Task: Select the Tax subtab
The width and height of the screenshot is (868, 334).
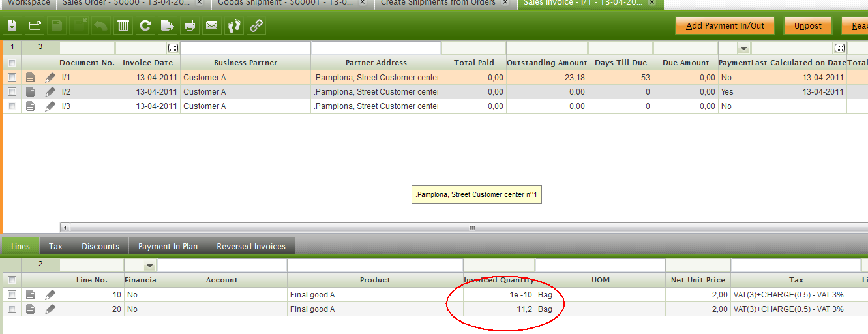Action: 55,246
